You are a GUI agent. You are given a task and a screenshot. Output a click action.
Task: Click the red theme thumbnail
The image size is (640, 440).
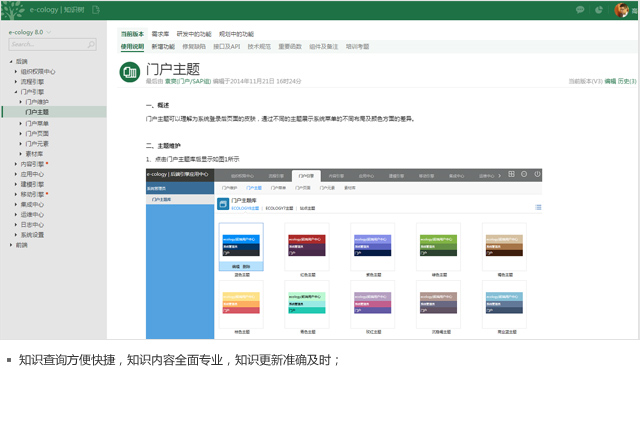[306, 245]
